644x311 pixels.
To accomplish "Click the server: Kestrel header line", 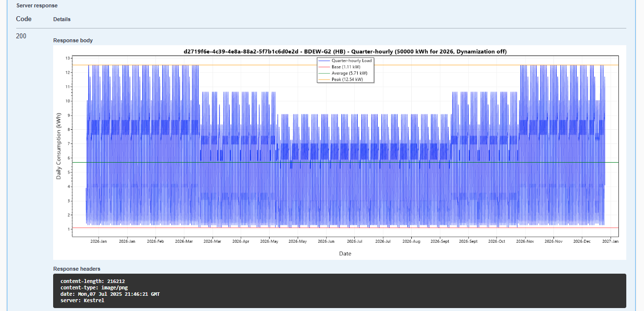I will (x=82, y=300).
